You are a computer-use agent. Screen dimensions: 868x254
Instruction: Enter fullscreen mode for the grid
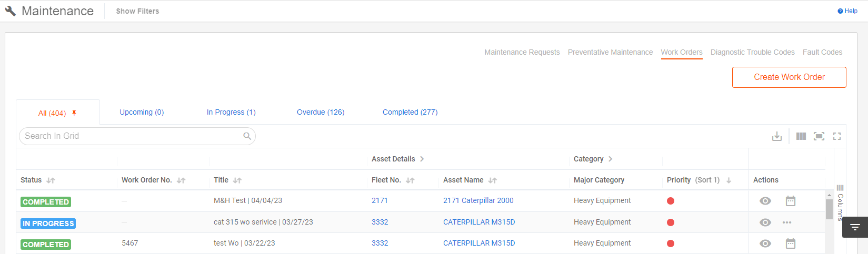[837, 136]
